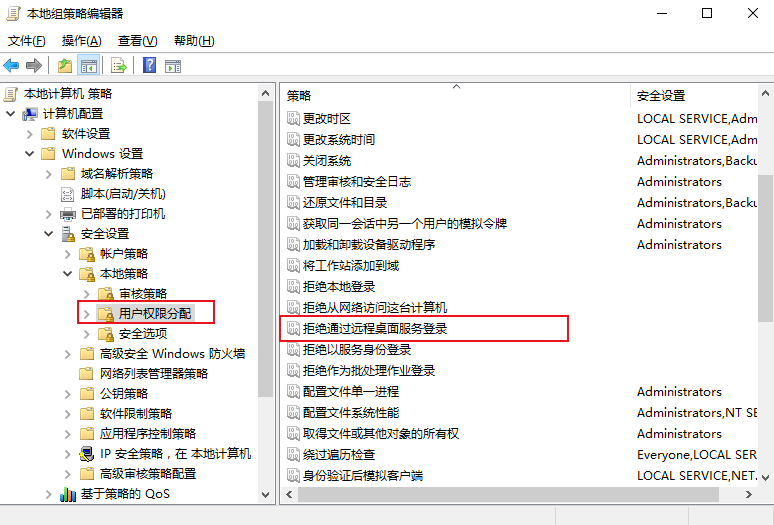Click the blue Back arrow toolbar icon
Viewport: 774px width, 525px height.
click(11, 65)
